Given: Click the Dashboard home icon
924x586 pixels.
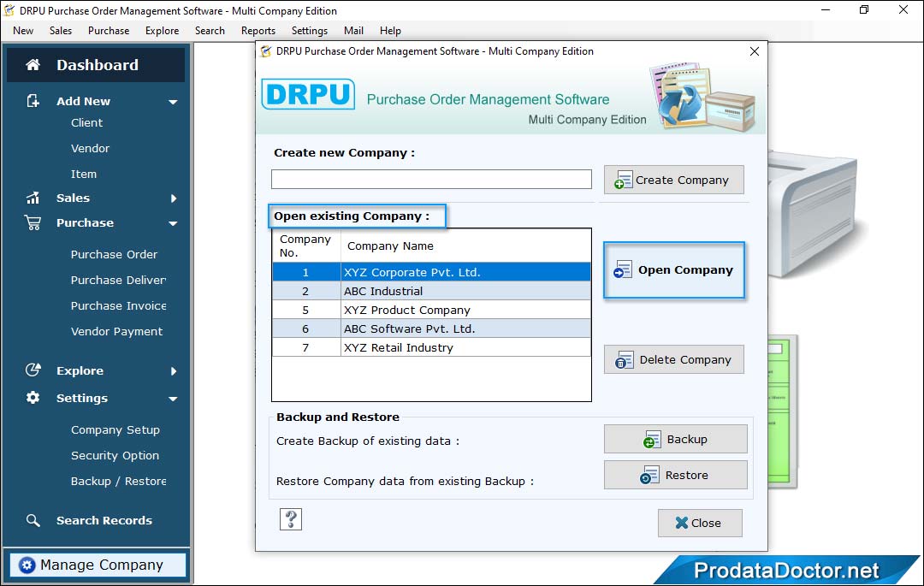Looking at the screenshot, I should point(33,65).
